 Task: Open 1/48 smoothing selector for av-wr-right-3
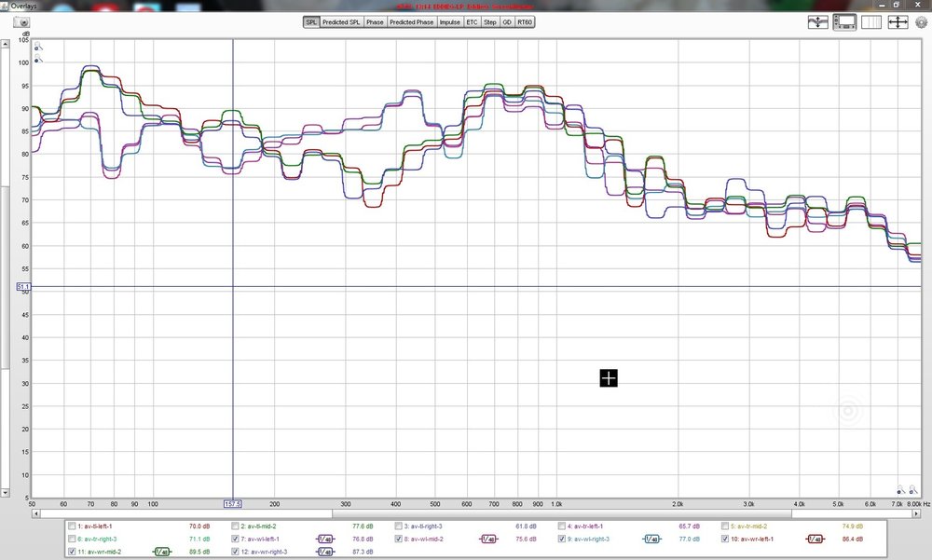click(325, 552)
